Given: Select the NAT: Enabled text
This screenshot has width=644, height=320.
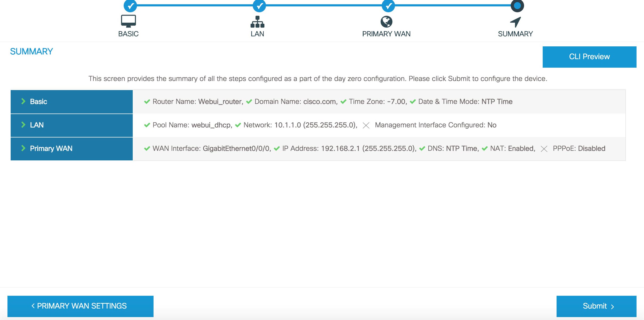Looking at the screenshot, I should 513,148.
